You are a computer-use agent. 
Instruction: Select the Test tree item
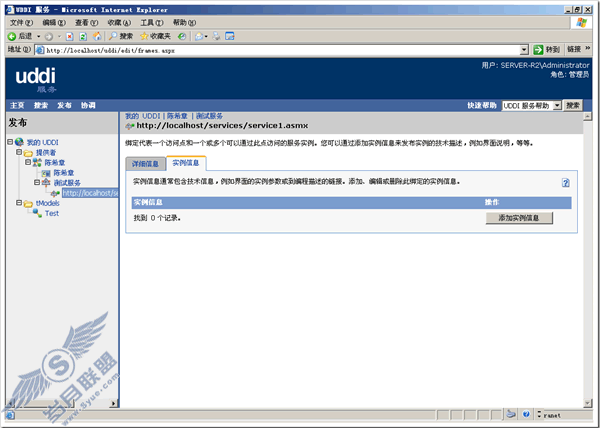(52, 213)
